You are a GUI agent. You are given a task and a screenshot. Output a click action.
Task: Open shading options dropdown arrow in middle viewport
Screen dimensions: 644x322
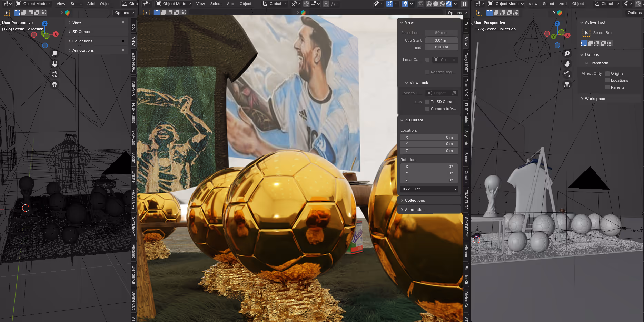point(455,4)
